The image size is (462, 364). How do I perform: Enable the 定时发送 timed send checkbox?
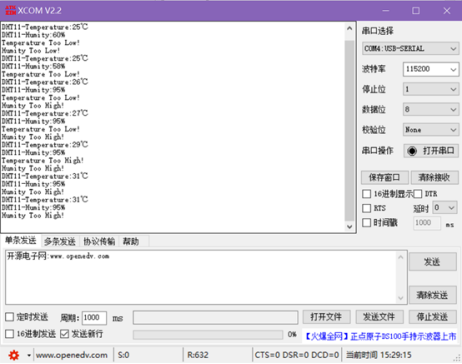9,317
